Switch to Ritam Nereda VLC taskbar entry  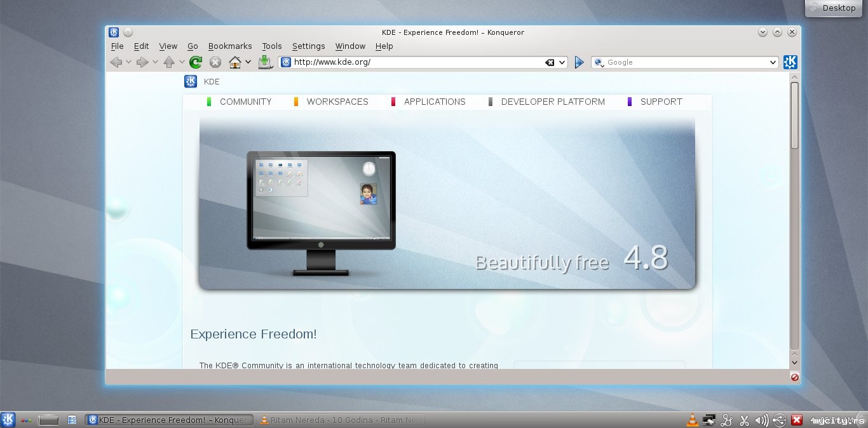[340, 420]
